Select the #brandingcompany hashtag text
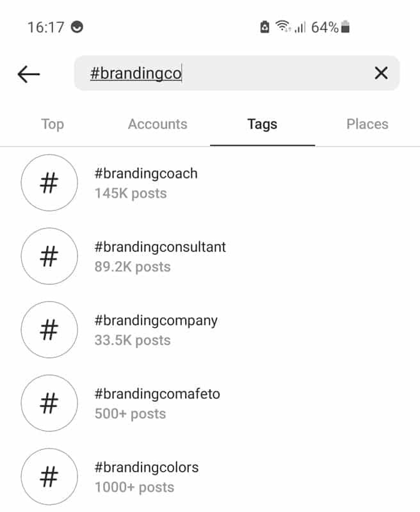 click(x=156, y=321)
